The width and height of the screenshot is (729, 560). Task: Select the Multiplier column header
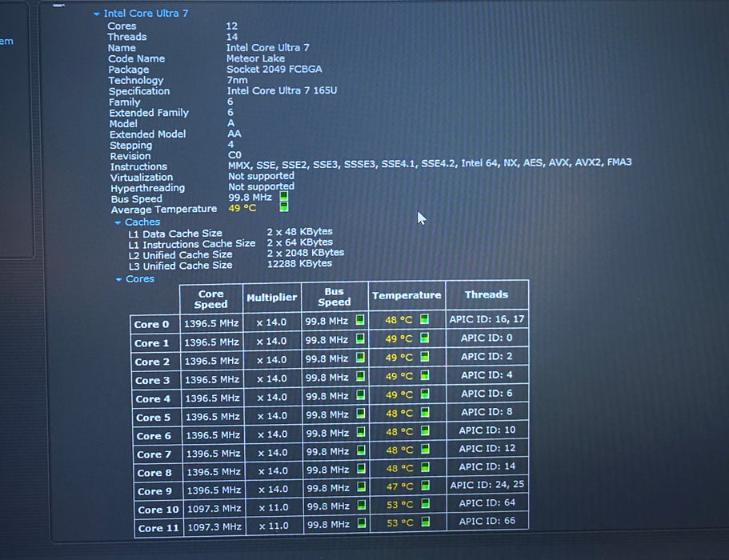coord(271,298)
